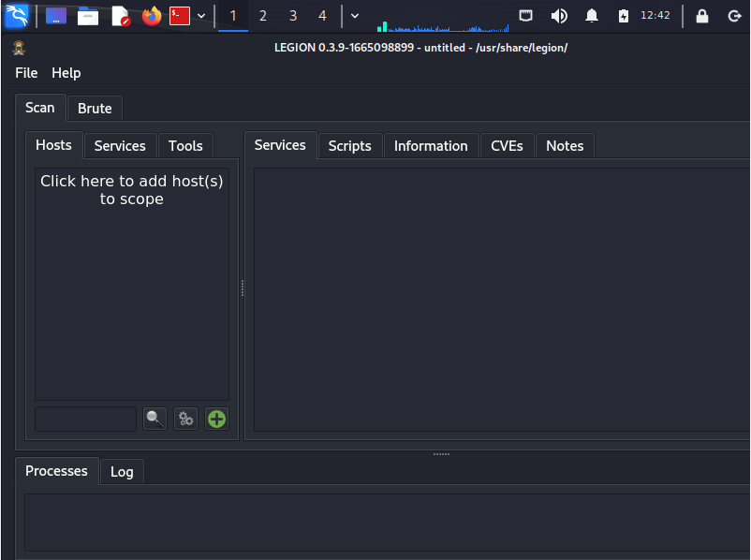Expand the terminal dropdown arrow in panel
Screen dimensions: 751x560
(201, 16)
